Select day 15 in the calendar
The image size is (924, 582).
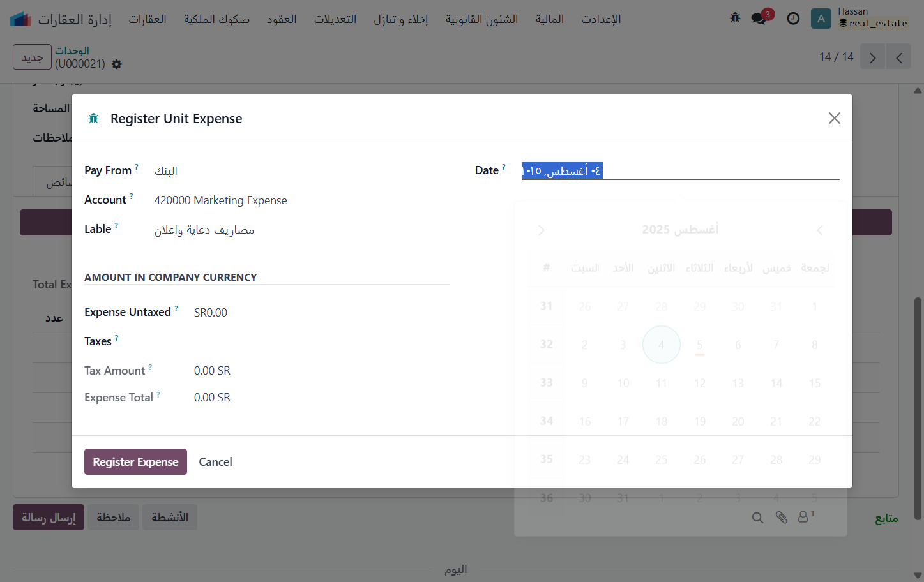(814, 383)
